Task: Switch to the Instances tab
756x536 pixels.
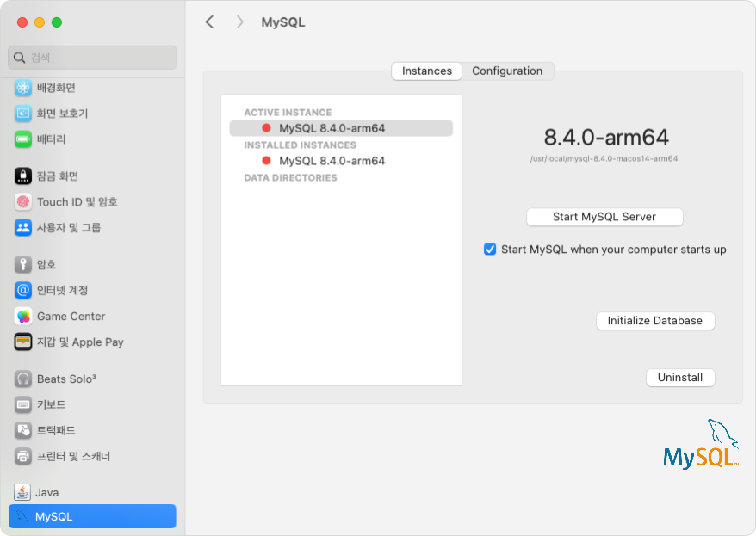Action: point(427,71)
